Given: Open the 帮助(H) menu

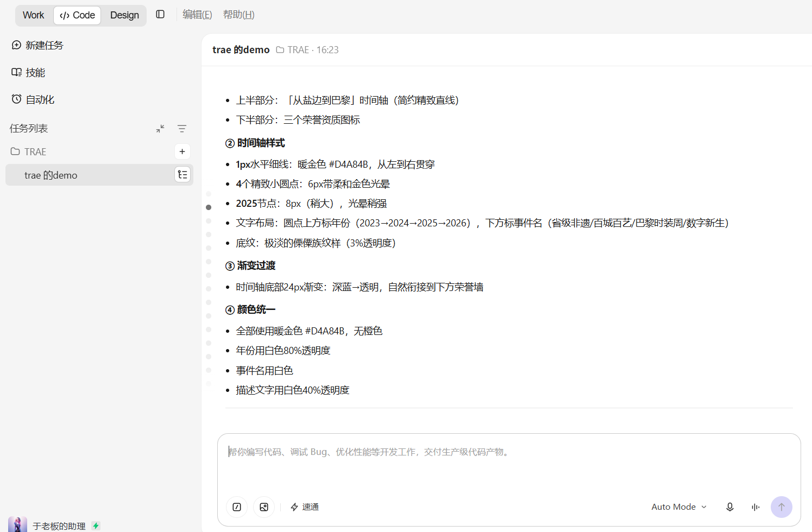Looking at the screenshot, I should pyautogui.click(x=239, y=15).
